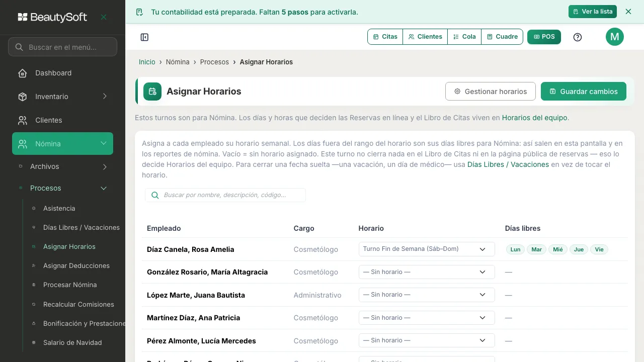This screenshot has width=644, height=362.
Task: Focus the sidebar menu search field
Action: click(x=62, y=47)
